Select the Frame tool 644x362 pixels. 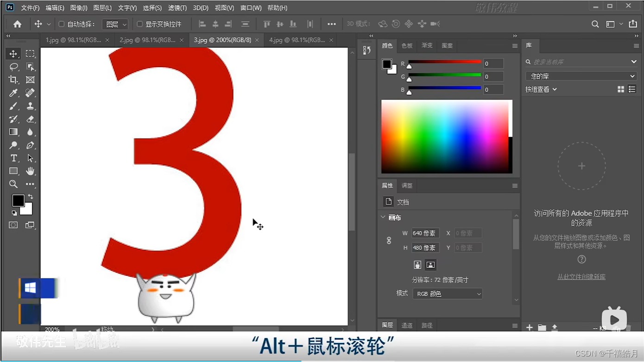click(30, 80)
